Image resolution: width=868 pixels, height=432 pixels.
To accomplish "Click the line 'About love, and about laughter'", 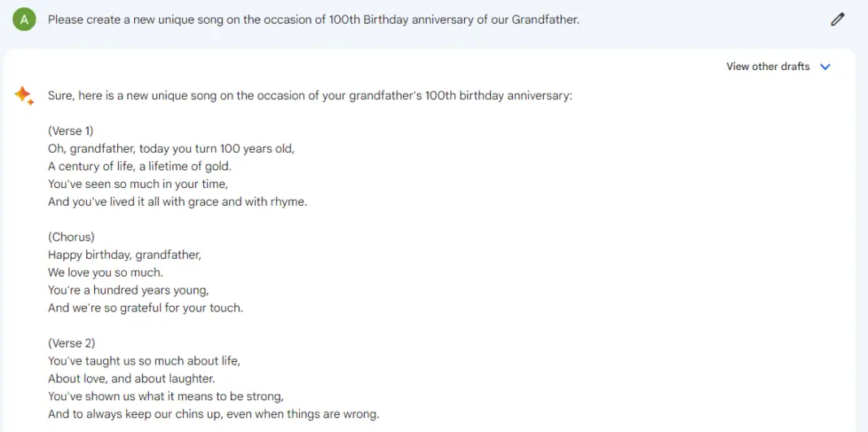I will pyautogui.click(x=131, y=378).
